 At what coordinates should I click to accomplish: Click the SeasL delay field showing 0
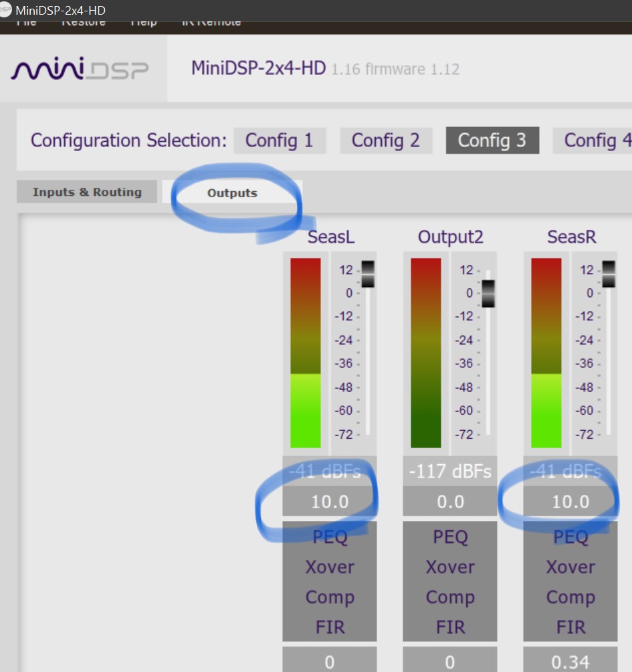(330, 660)
